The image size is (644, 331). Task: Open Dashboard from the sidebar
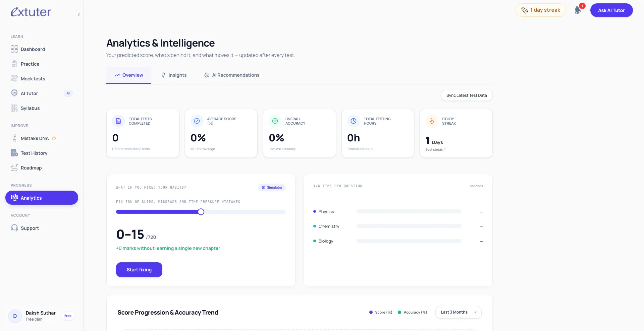(x=42, y=49)
